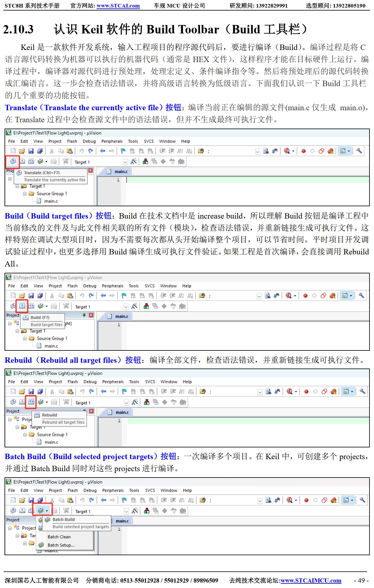Select main.c editor tab in the Build (F7) screenshot
The height and width of the screenshot is (588, 374).
[119, 316]
